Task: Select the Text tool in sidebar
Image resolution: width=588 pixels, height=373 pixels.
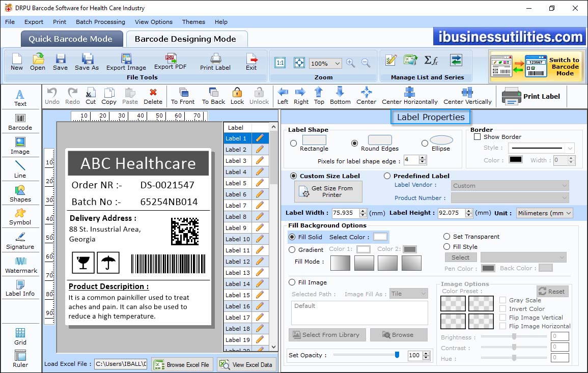Action: pyautogui.click(x=20, y=98)
